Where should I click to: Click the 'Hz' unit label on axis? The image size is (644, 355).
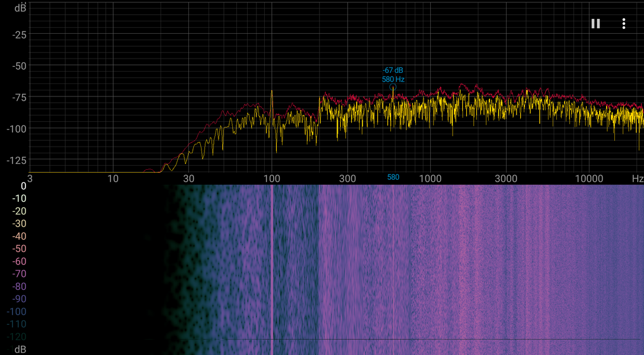637,179
